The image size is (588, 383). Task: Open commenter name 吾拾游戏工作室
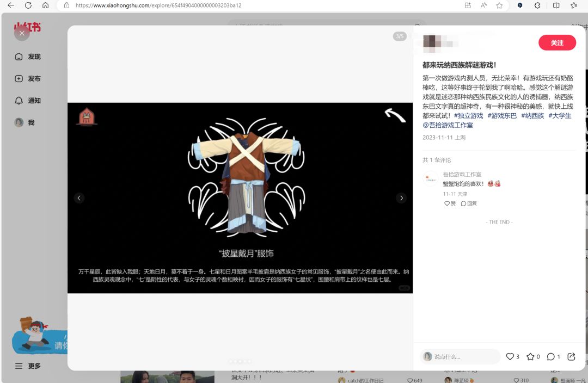click(462, 174)
